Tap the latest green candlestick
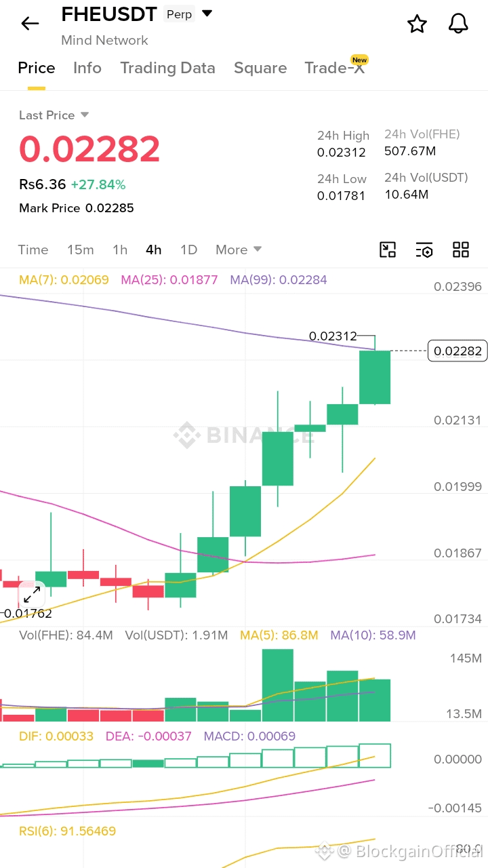 click(x=375, y=376)
